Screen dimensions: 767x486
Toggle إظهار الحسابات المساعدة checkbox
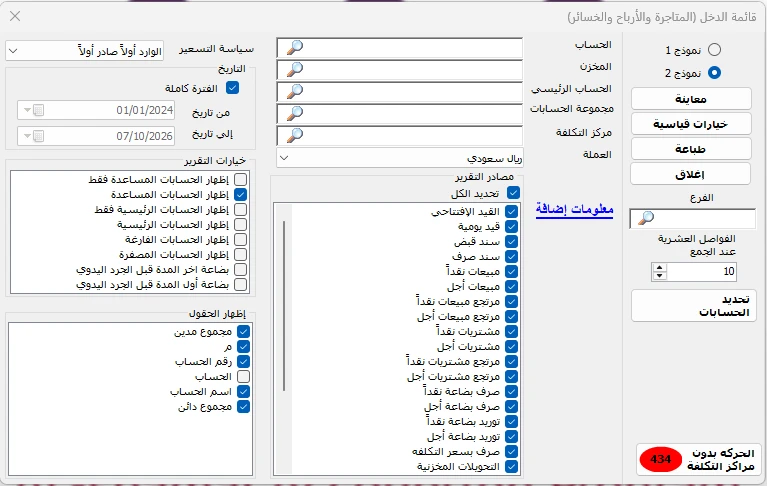[241, 195]
